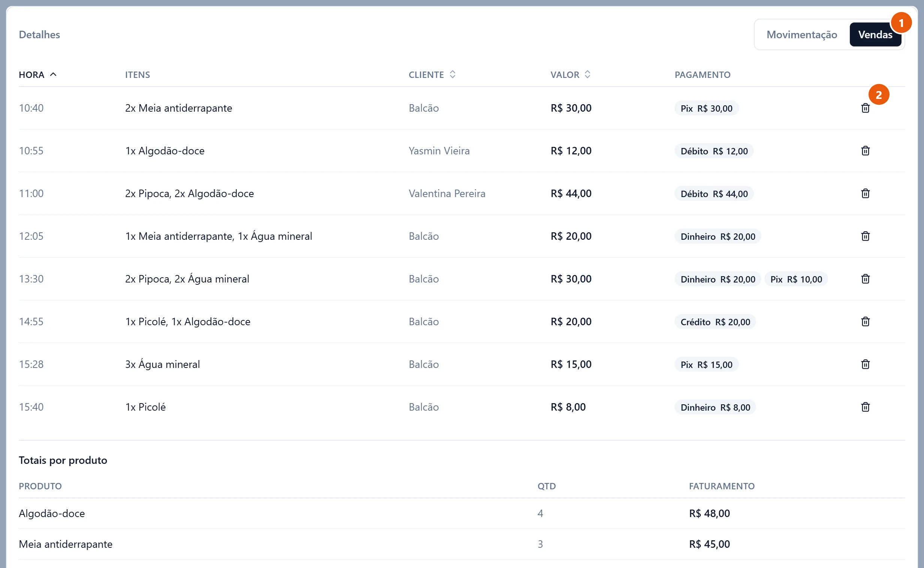Click the Débito R$ 44,00 payment badge

(x=714, y=194)
